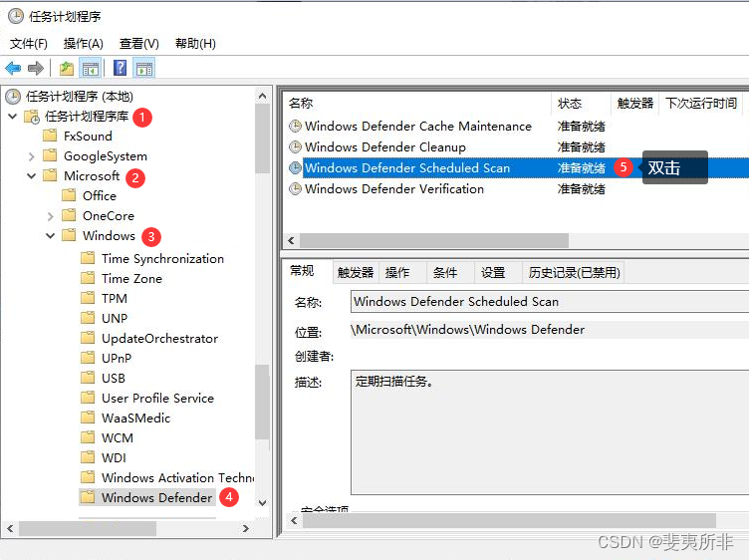Switch to the 历史记录(已禁用) tab
The image size is (749, 560).
tap(574, 272)
